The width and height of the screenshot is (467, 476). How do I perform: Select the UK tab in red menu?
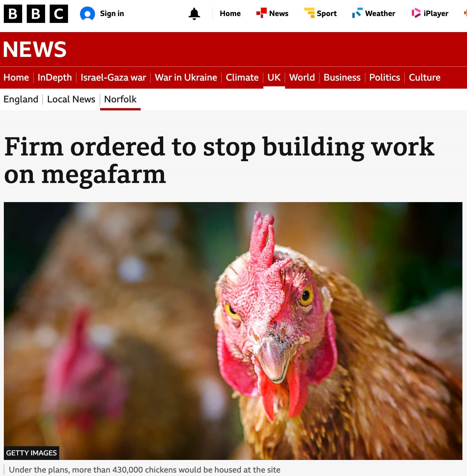[274, 78]
